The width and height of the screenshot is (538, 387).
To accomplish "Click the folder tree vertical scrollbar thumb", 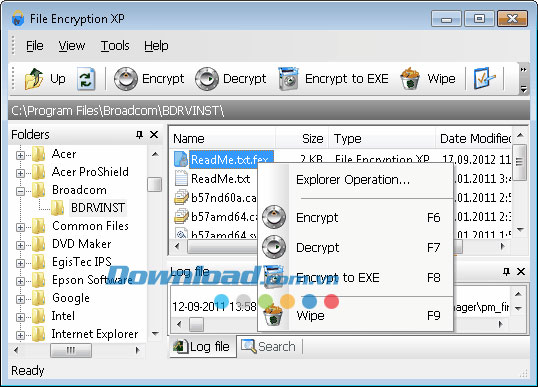I will coord(154,184).
